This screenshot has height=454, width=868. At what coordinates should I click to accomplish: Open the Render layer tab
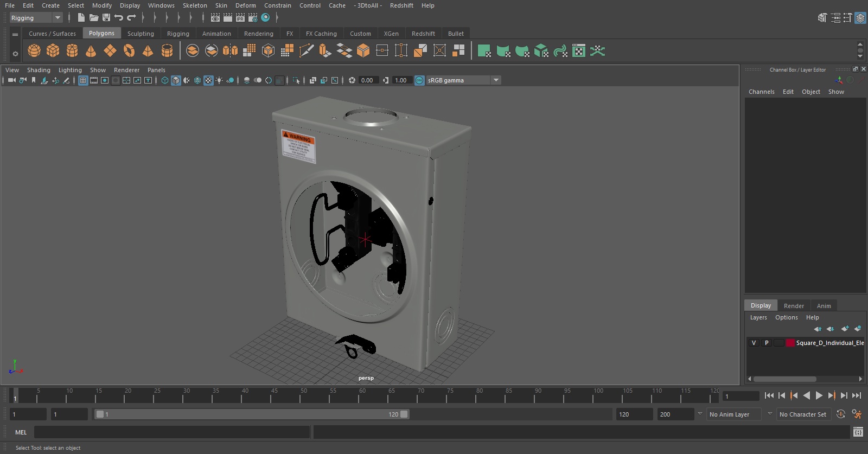794,306
